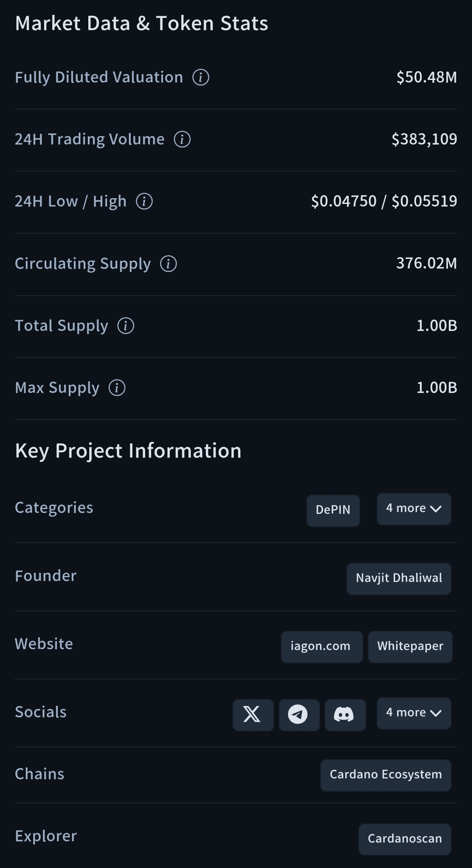Click the Navjit Dhaliwal founder tag
This screenshot has height=868, width=472.
click(x=399, y=578)
